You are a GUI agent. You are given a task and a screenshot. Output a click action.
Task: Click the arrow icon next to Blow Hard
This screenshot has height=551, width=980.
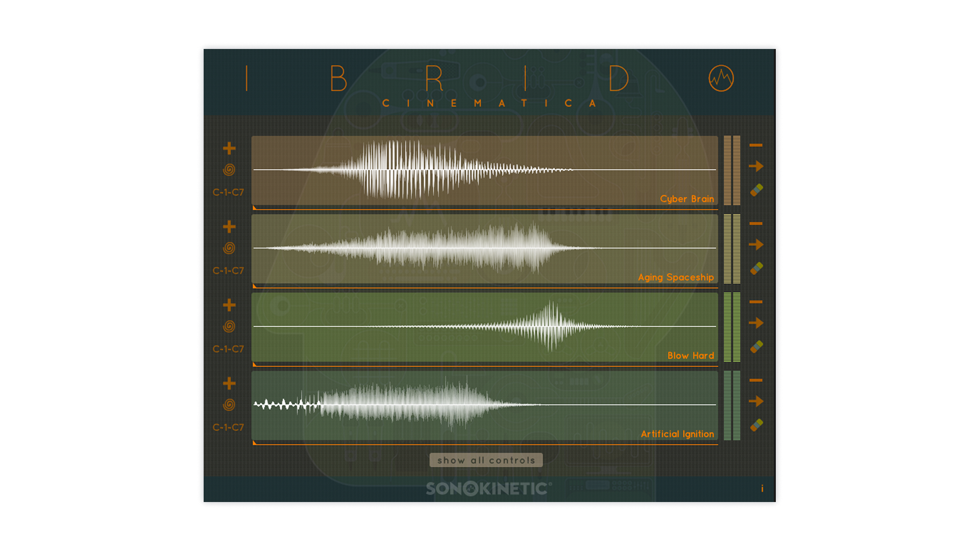point(756,323)
